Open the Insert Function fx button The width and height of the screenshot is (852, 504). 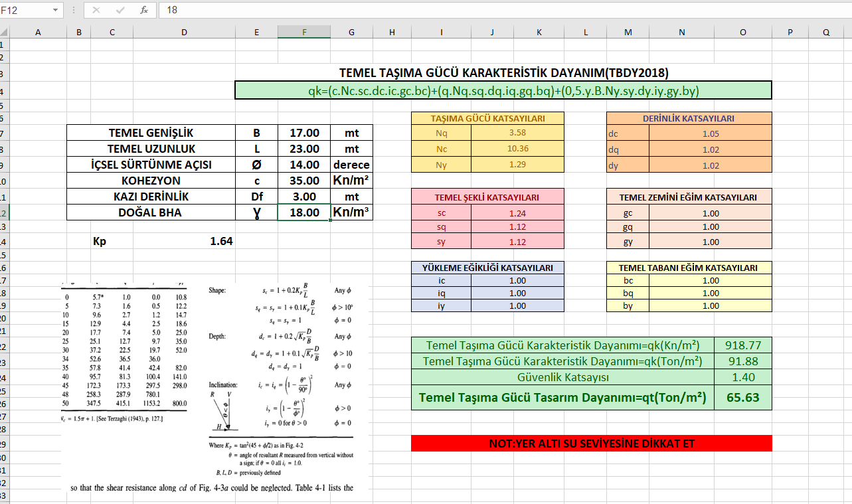[144, 10]
